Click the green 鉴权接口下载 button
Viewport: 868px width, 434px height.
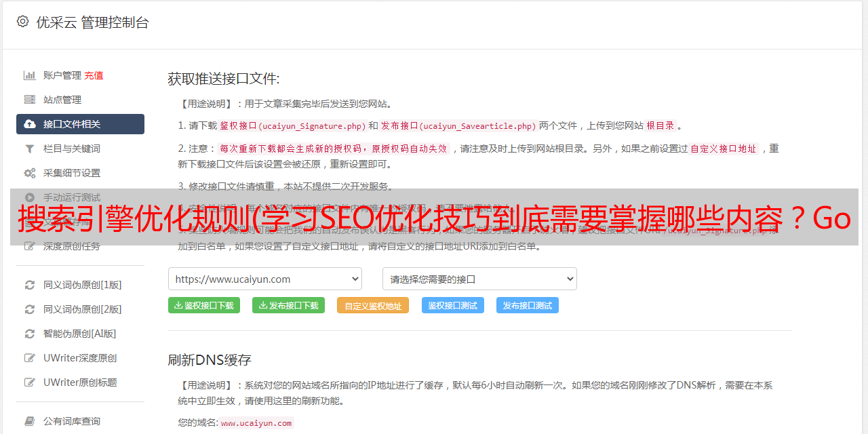(x=203, y=305)
